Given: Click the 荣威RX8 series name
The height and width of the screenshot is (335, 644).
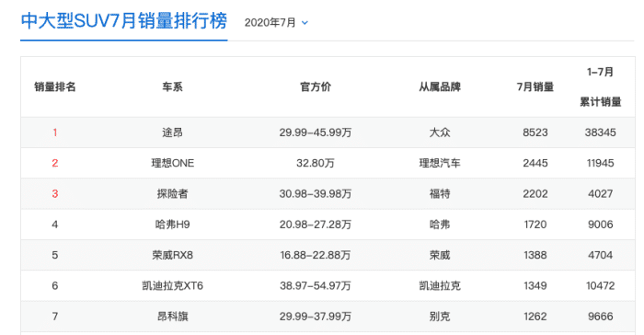Looking at the screenshot, I should point(173,255).
